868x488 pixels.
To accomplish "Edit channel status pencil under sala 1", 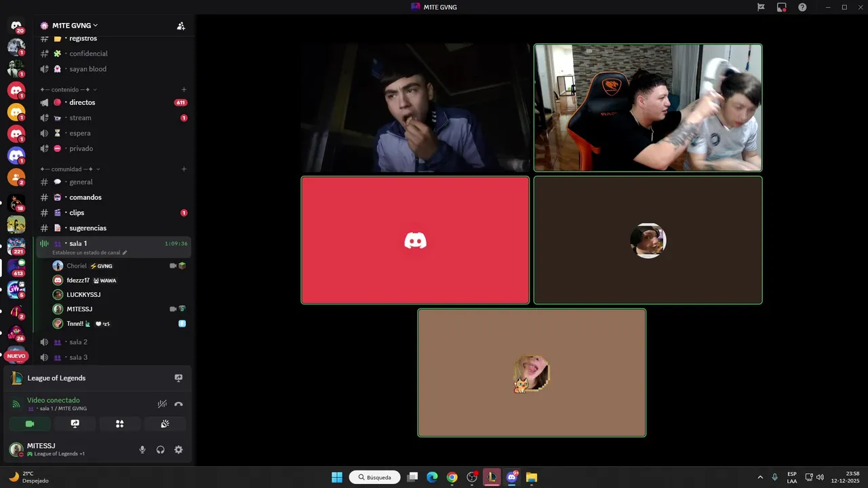I will click(124, 253).
